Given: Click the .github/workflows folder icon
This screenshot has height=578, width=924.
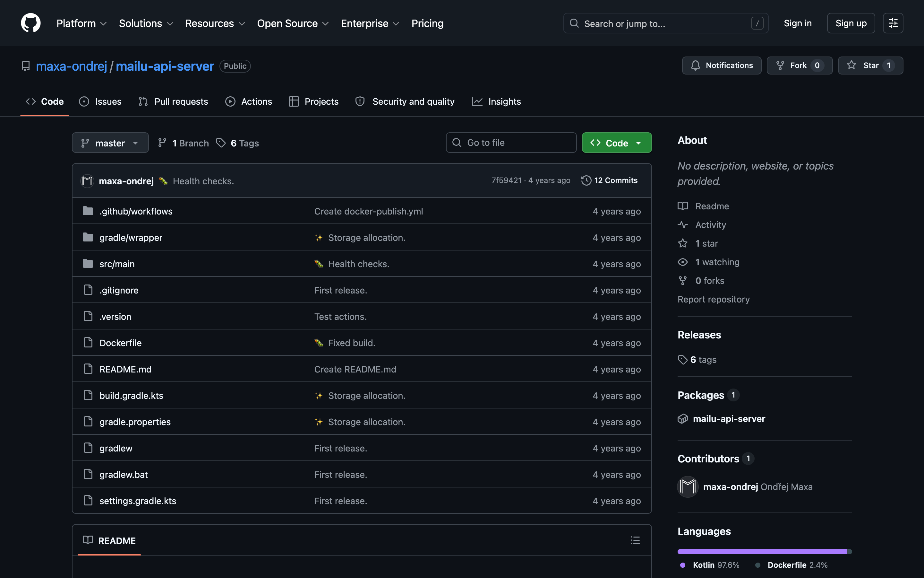Looking at the screenshot, I should coord(88,211).
